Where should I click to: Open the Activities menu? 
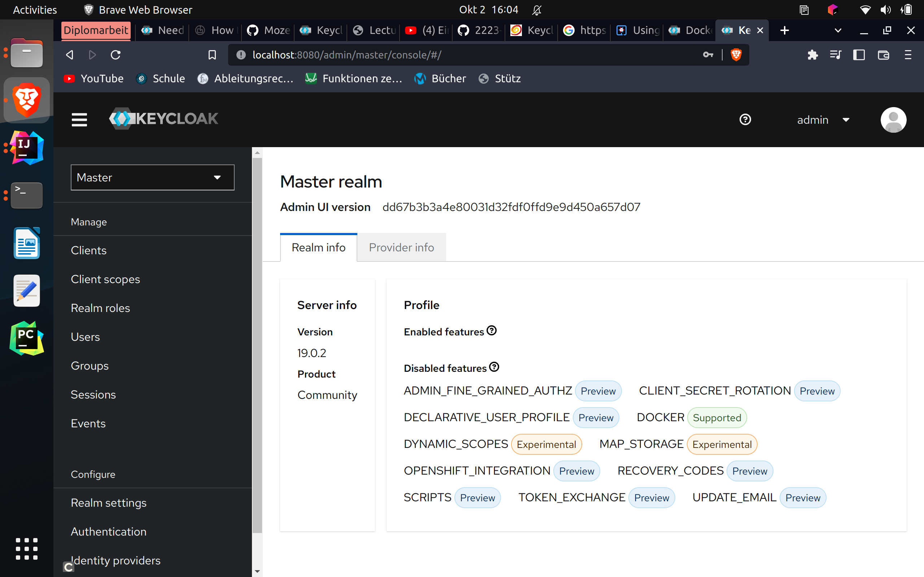(35, 9)
